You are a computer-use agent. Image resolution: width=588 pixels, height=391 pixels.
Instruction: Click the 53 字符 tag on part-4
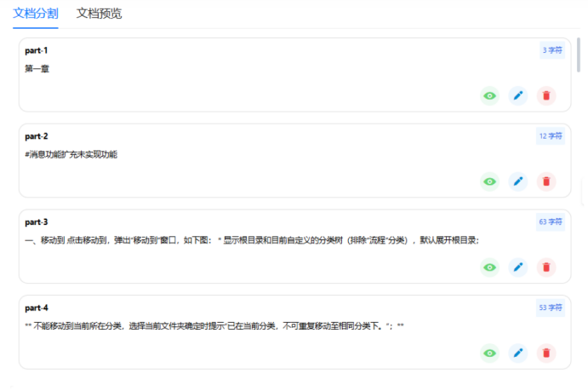551,308
